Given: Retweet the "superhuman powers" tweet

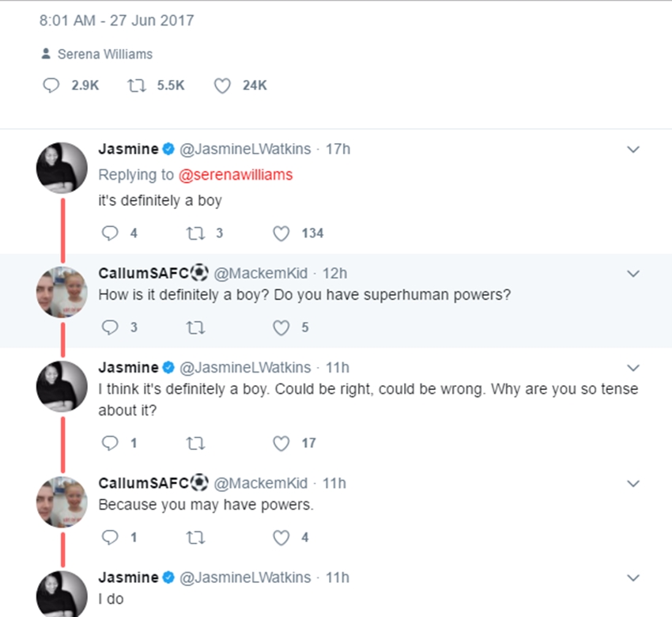Looking at the screenshot, I should (x=194, y=327).
